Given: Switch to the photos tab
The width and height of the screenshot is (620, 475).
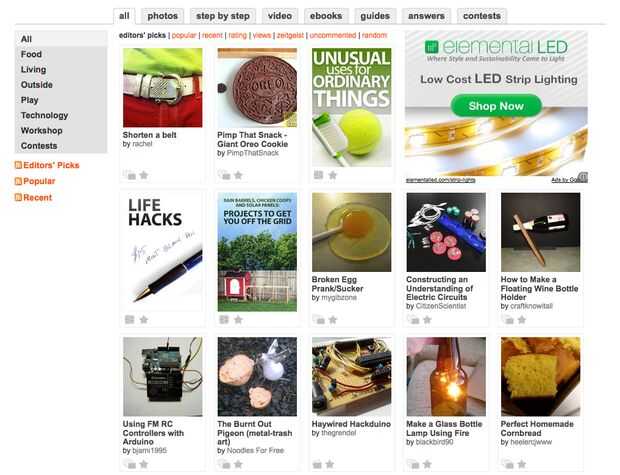Looking at the screenshot, I should pos(162,16).
